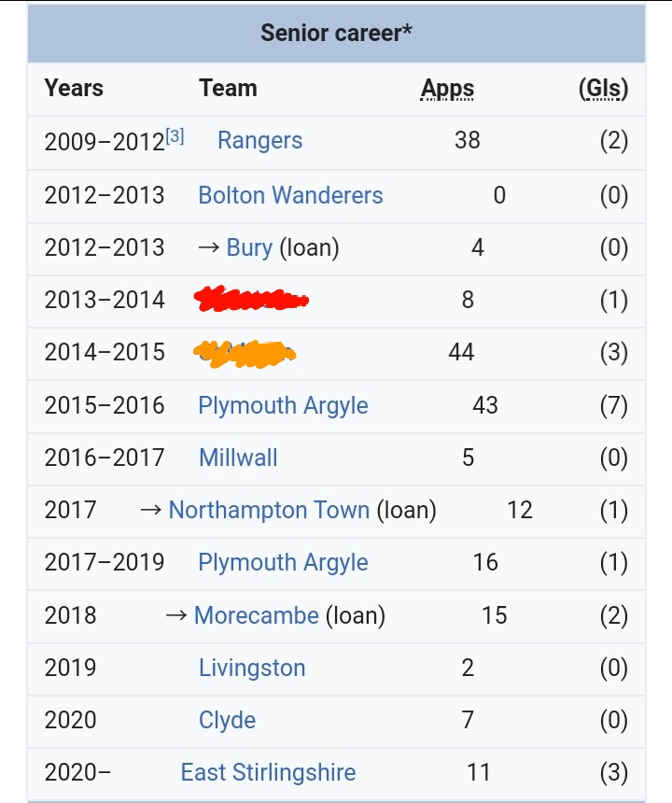The width and height of the screenshot is (672, 803).
Task: Click the [3] reference footnote
Action: [175, 136]
